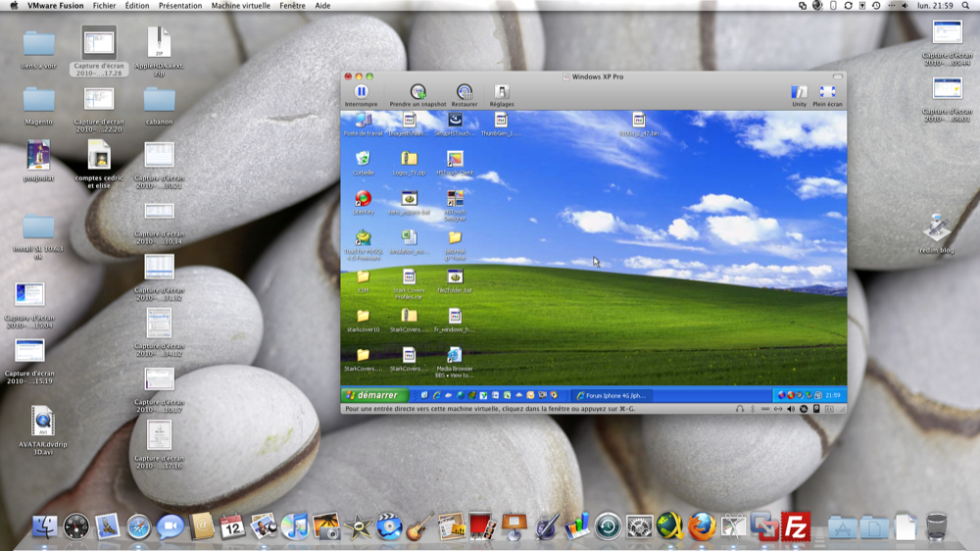The width and height of the screenshot is (980, 551).
Task: Click the Restaurer snapshot icon
Action: click(464, 92)
